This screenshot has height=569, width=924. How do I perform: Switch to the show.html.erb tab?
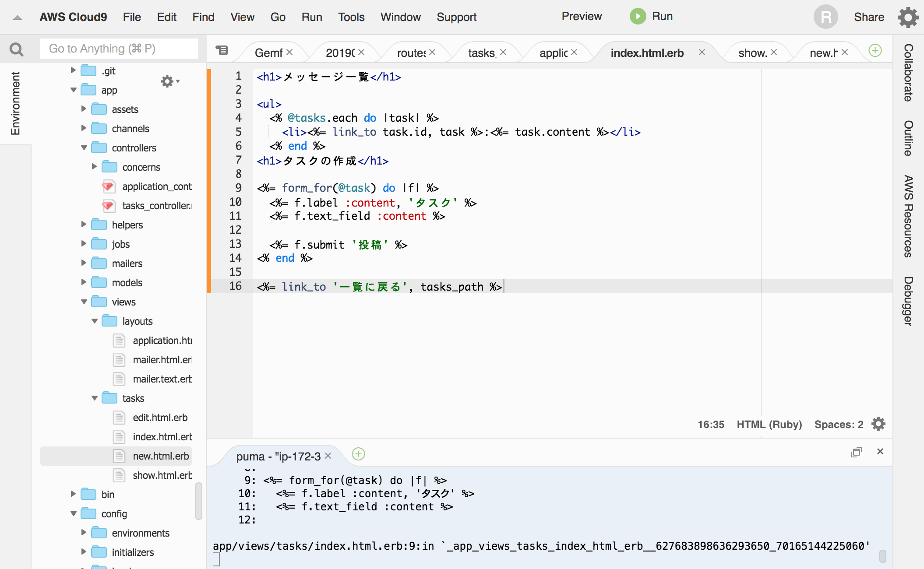pyautogui.click(x=752, y=53)
